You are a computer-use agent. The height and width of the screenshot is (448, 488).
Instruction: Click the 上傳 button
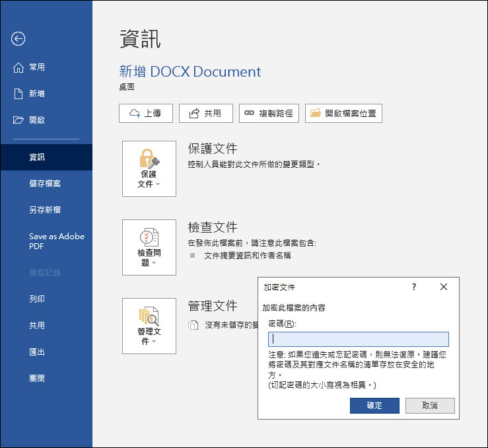click(x=146, y=114)
